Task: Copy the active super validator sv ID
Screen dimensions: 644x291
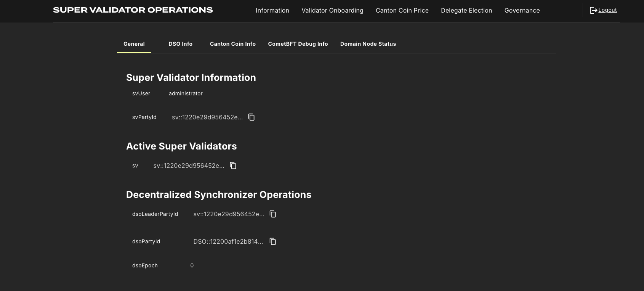Action: coord(233,166)
